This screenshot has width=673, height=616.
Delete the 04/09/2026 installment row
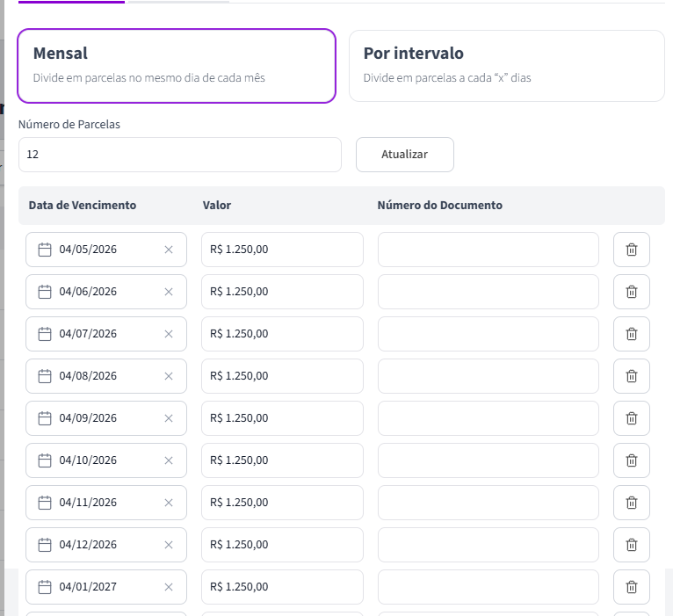tap(632, 418)
